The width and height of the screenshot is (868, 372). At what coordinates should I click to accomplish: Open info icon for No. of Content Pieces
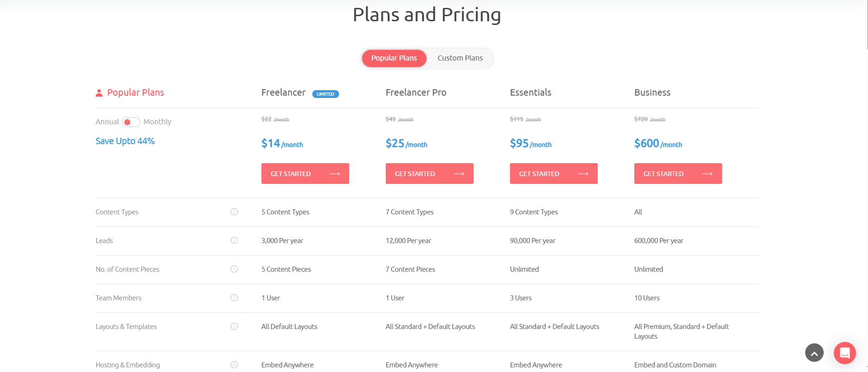pyautogui.click(x=234, y=269)
